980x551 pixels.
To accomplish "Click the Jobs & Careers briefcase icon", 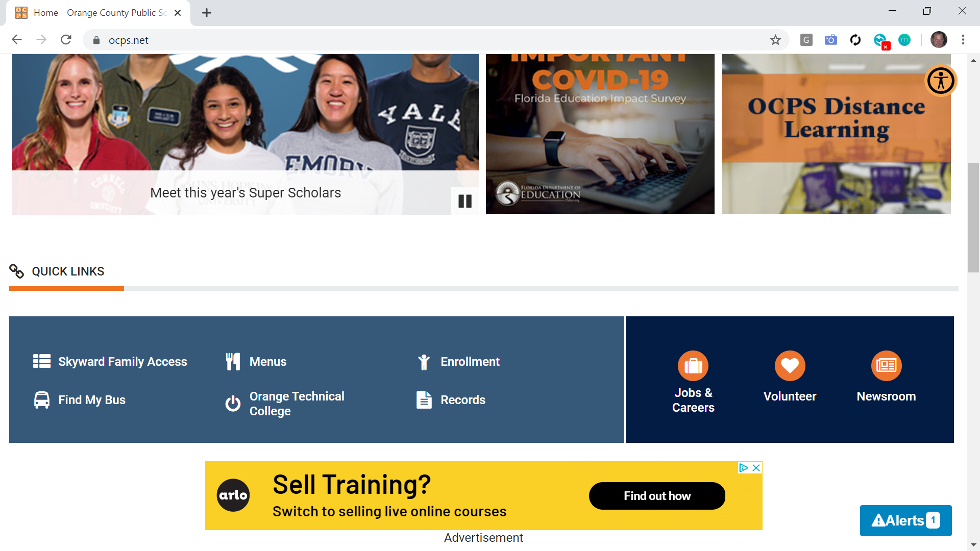I will pos(693,366).
